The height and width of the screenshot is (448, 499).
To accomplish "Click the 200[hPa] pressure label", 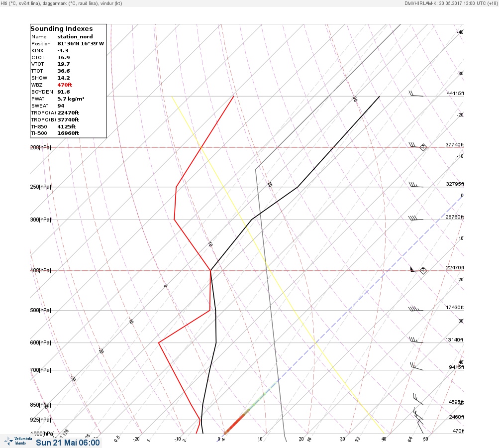I will tap(40, 147).
